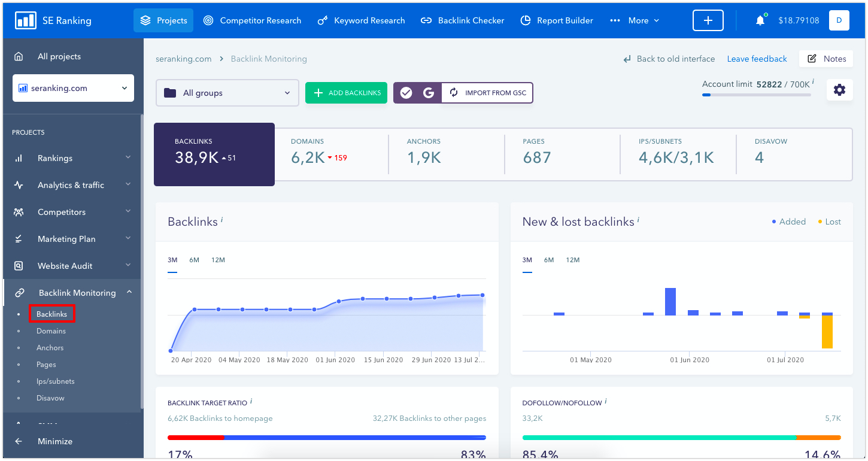The image size is (868, 461).
Task: Click the SE Ranking logo icon
Action: pos(26,20)
